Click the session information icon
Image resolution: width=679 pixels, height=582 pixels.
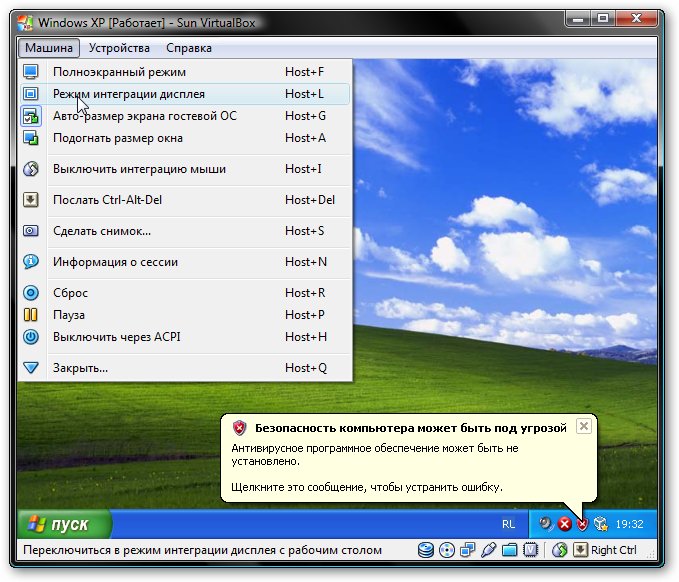click(x=30, y=262)
